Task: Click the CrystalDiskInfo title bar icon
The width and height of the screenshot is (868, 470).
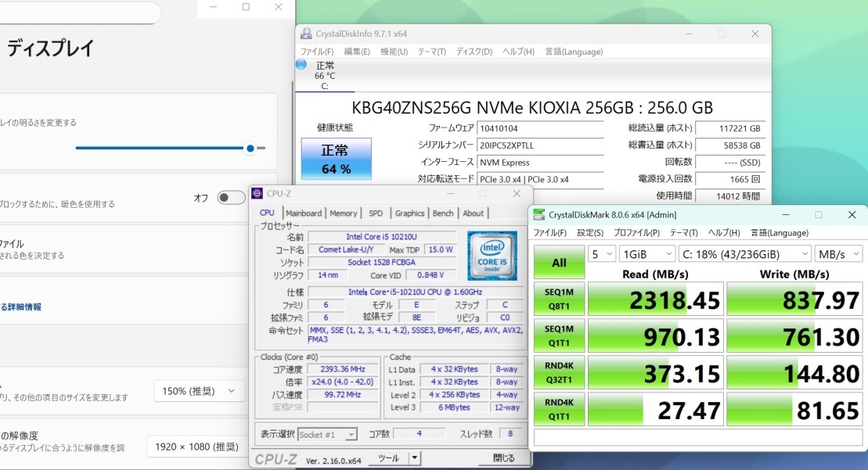Action: click(x=305, y=34)
